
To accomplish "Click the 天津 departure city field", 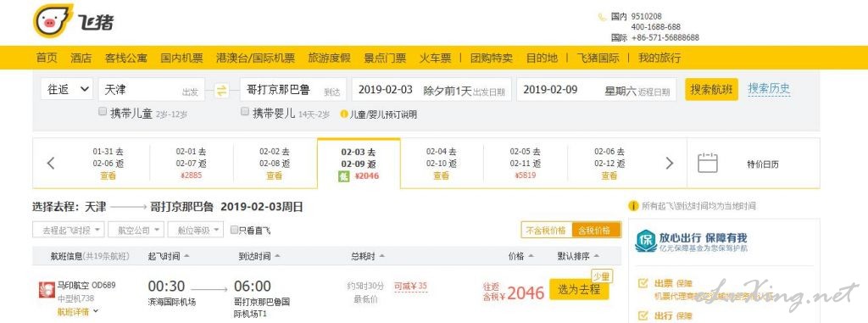I will (152, 89).
